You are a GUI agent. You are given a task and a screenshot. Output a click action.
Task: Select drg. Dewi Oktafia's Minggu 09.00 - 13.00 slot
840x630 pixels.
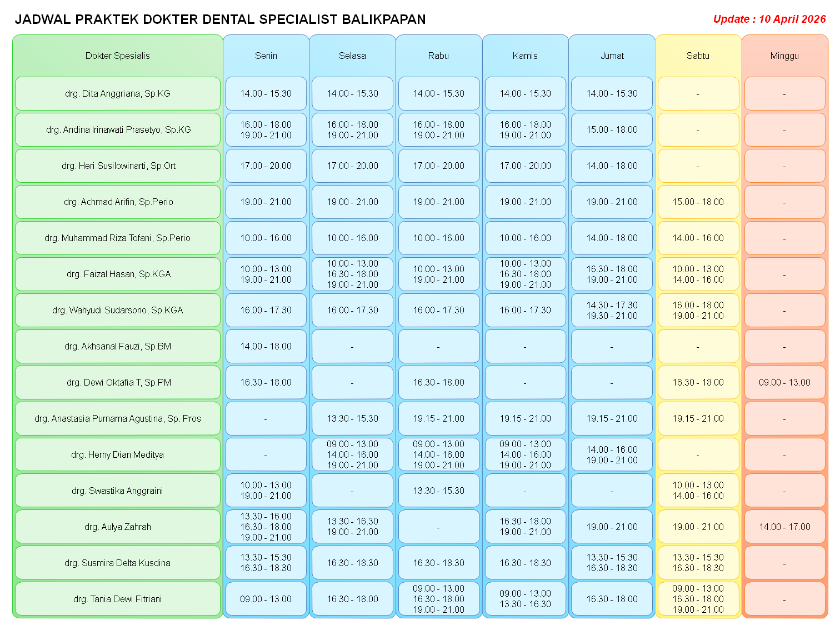click(784, 382)
